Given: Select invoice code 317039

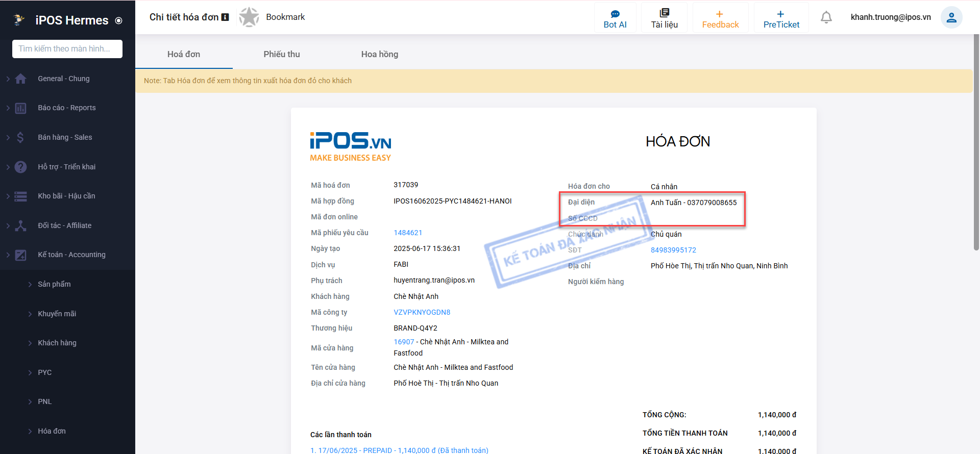Looking at the screenshot, I should pos(406,185).
